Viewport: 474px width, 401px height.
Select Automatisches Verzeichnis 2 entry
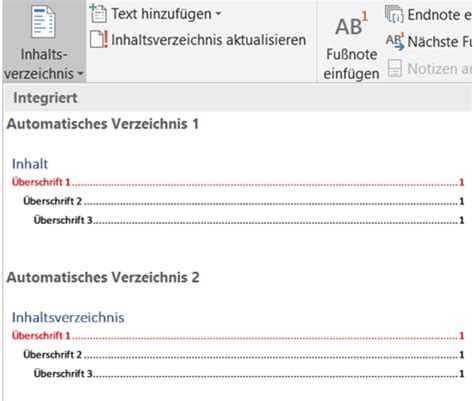[103, 277]
